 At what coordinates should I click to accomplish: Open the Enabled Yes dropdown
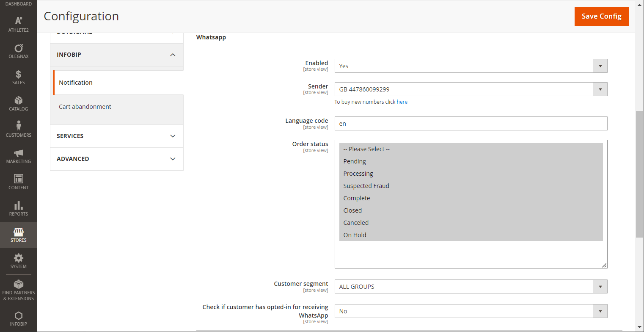(471, 66)
